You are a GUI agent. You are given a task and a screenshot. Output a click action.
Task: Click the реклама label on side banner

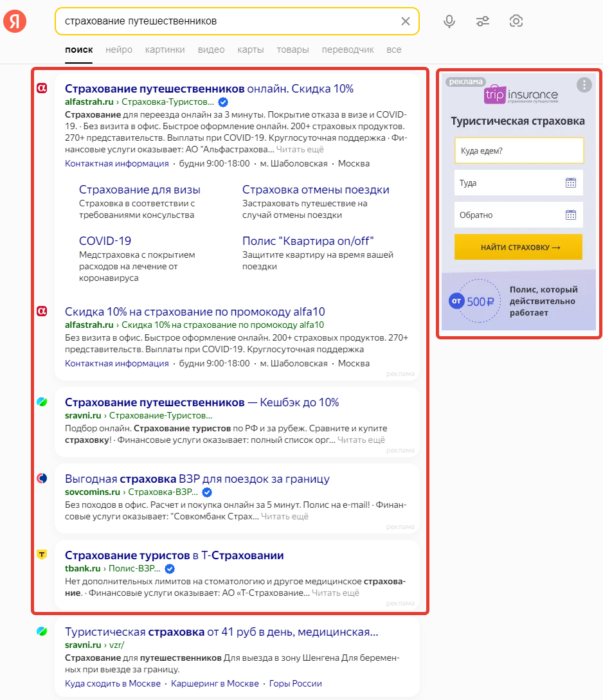(465, 82)
